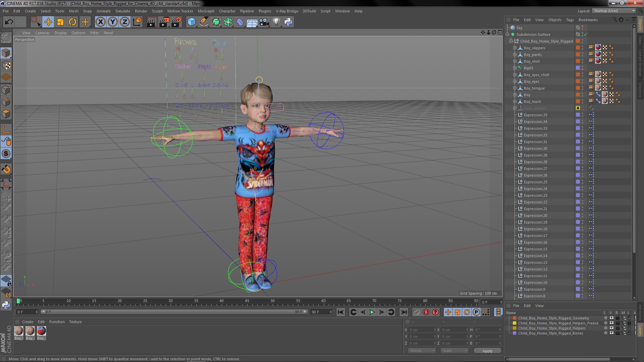644x362 pixels.
Task: Click the Apply button
Action: click(487, 351)
